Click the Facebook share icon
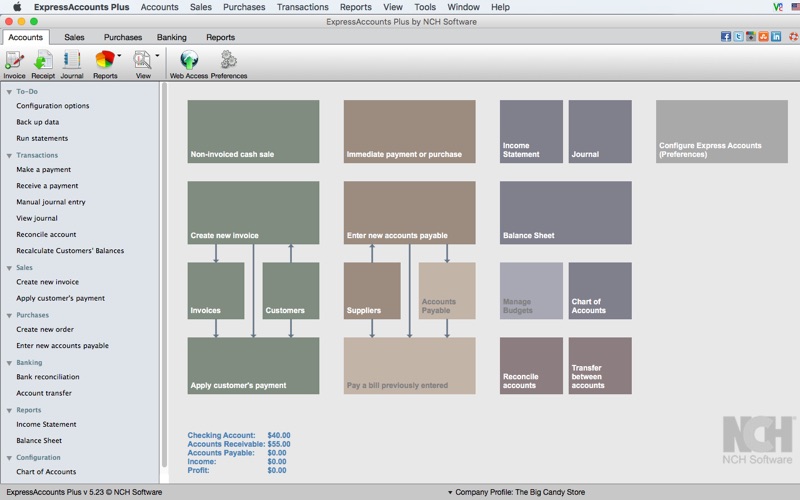This screenshot has width=800, height=500. click(726, 37)
